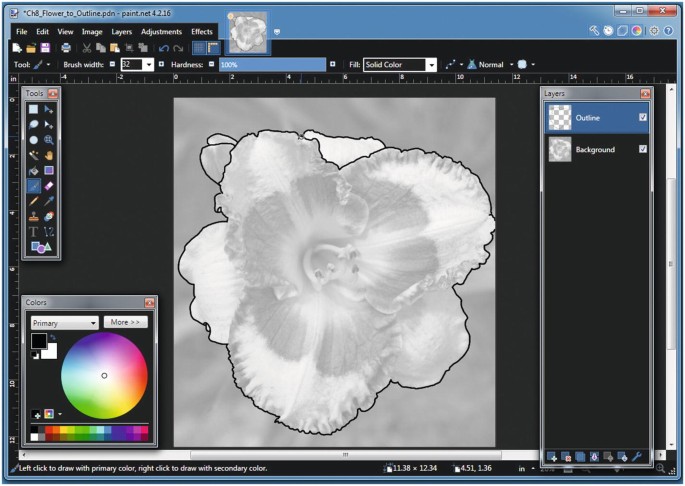685x486 pixels.
Task: Uncheck the Background layer visibility checkbox
Action: pyautogui.click(x=642, y=149)
